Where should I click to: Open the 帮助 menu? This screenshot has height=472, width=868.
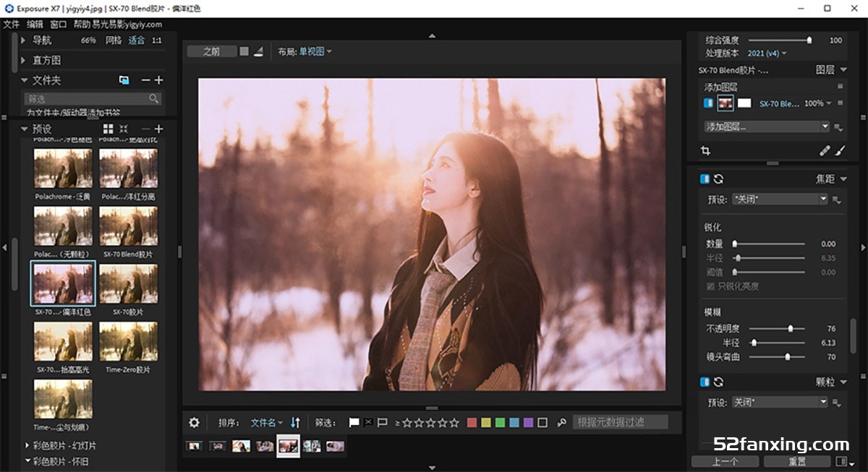click(x=82, y=24)
